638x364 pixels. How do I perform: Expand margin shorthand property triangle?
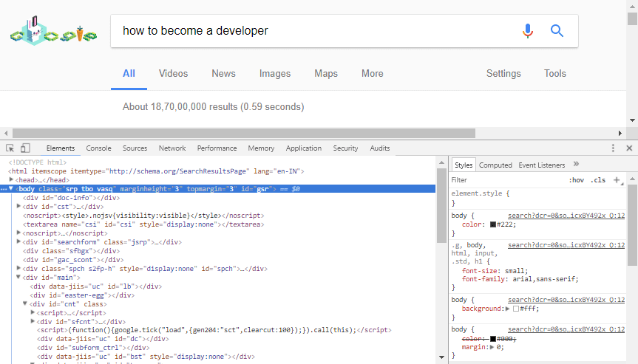(492, 347)
